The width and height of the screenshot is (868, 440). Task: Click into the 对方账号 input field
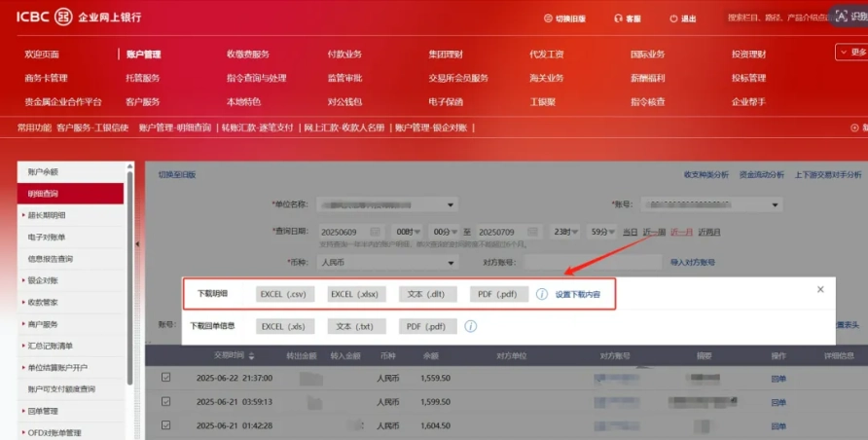tap(593, 262)
